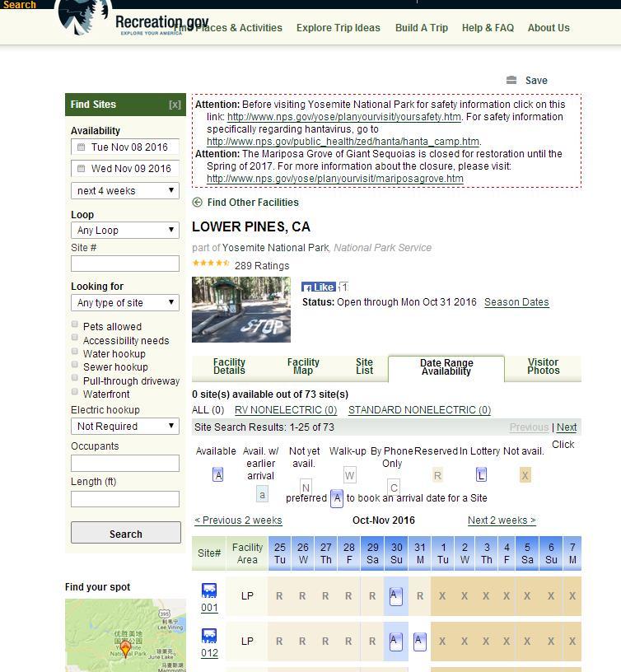Image resolution: width=621 pixels, height=672 pixels.
Task: Click the Find Other Facilities back arrow icon
Action: (x=197, y=203)
